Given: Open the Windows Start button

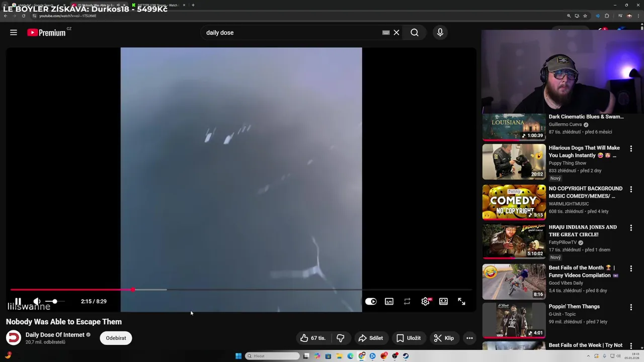Looking at the screenshot, I should point(238,356).
